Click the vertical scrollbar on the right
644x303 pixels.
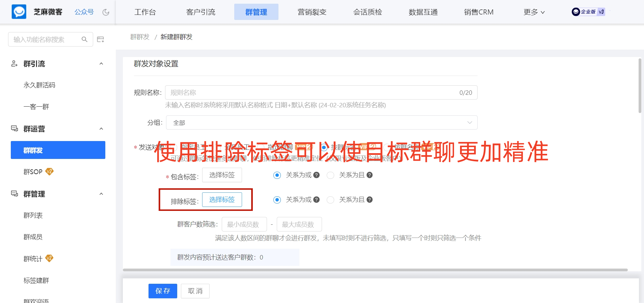point(640,85)
